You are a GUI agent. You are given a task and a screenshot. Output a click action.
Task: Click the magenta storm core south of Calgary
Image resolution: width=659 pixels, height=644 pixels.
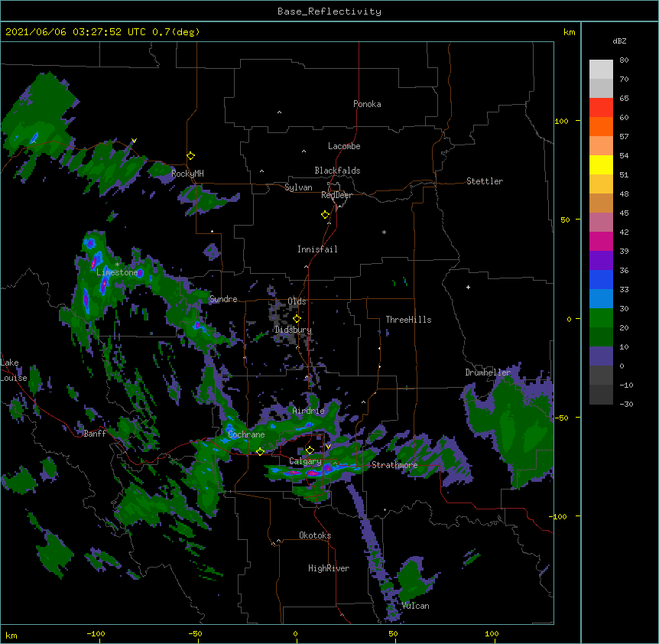[x=312, y=473]
